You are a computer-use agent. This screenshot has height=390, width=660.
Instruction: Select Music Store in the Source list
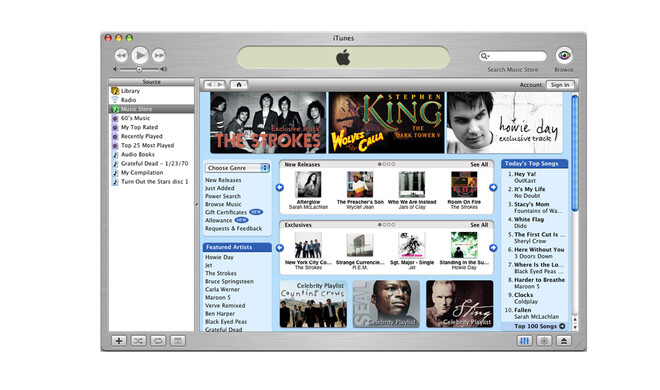152,109
